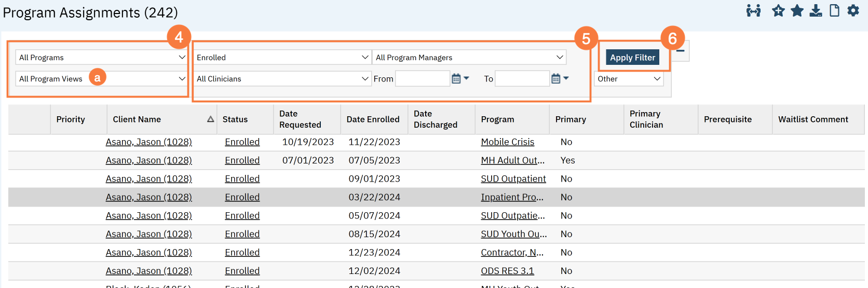Open settings via the gear icon
Image resolution: width=868 pixels, height=288 pixels.
point(853,11)
